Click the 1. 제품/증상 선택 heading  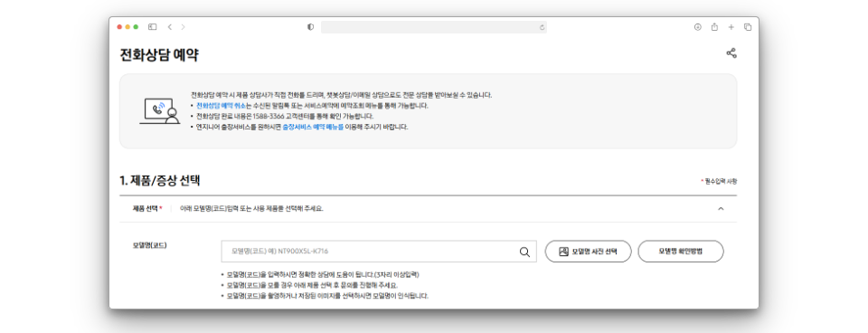[160, 181]
